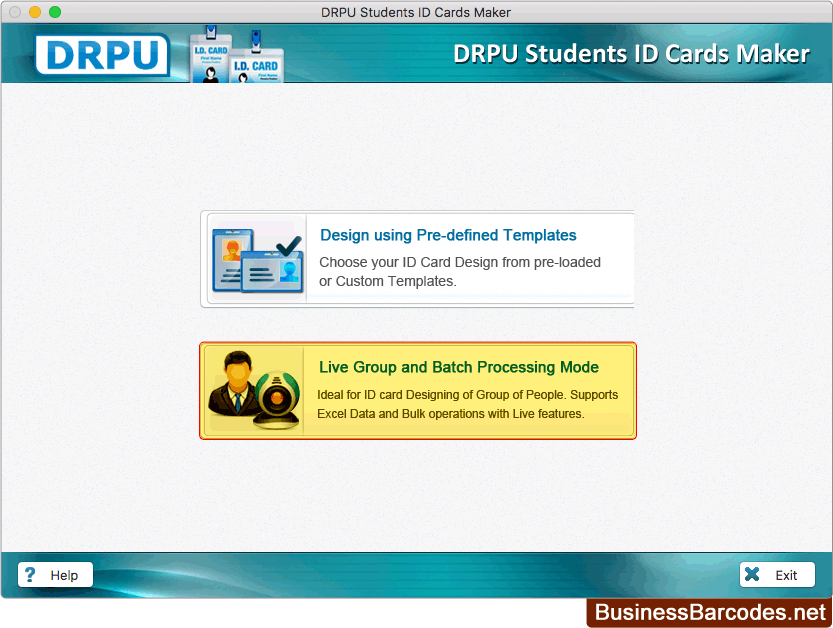Screen dimensions: 833x628
Task: Maximize the window with green button
Action: coord(55,12)
